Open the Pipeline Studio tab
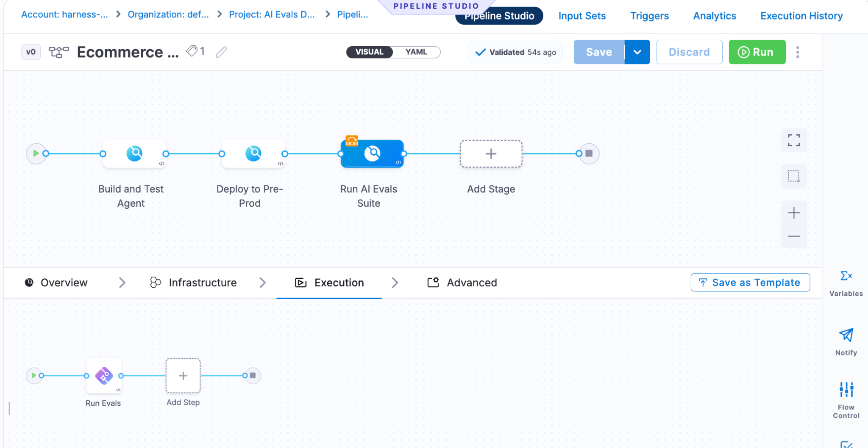 pos(499,16)
